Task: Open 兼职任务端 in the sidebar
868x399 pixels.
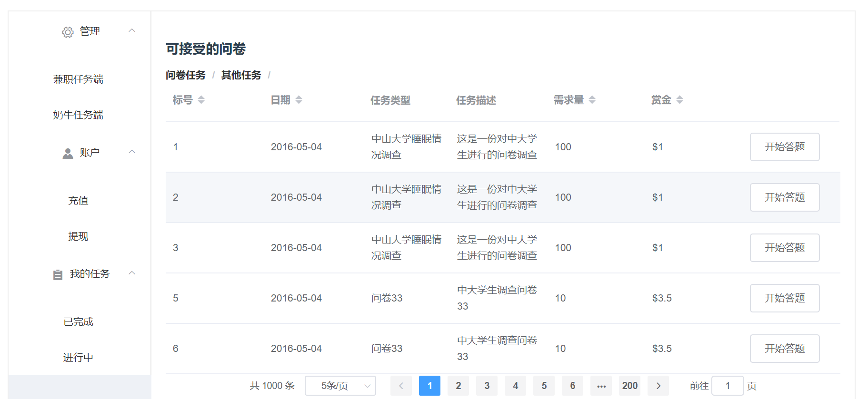Action: point(78,79)
